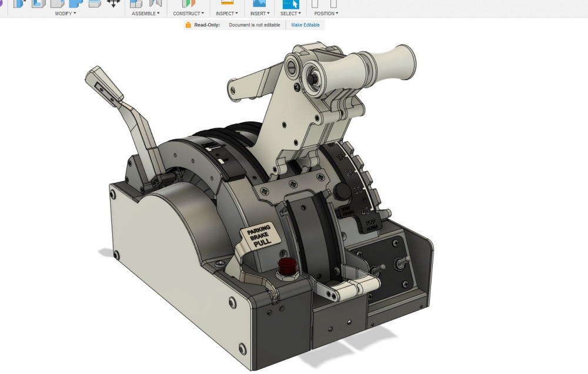Image resolution: width=588 pixels, height=374 pixels.
Task: Open the INSERT menu
Action: tap(259, 13)
